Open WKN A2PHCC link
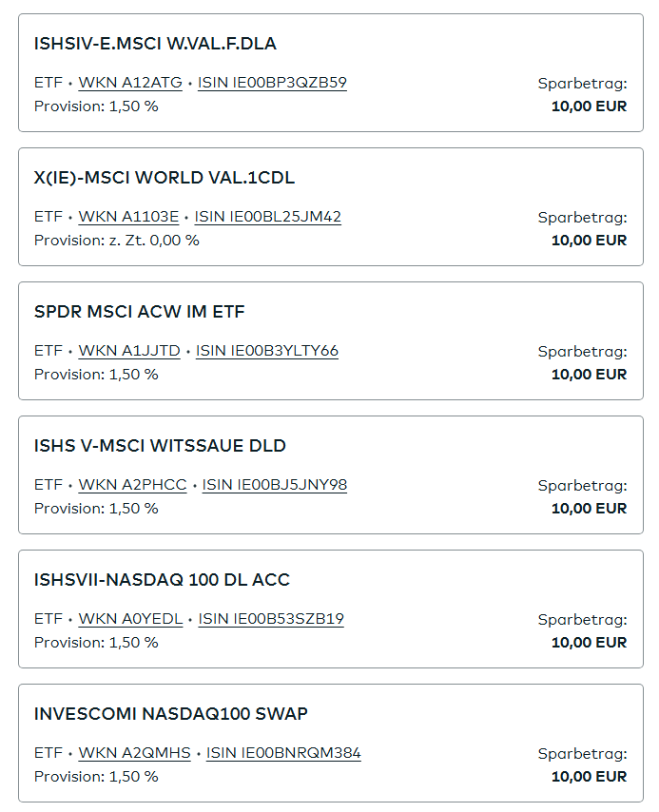Viewport: 659px width, 812px height. (x=132, y=485)
